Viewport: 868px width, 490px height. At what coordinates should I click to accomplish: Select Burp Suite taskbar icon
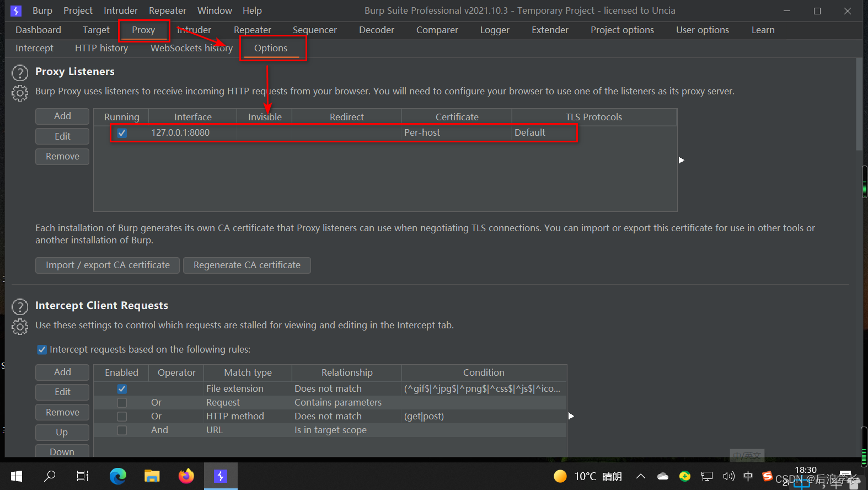221,476
